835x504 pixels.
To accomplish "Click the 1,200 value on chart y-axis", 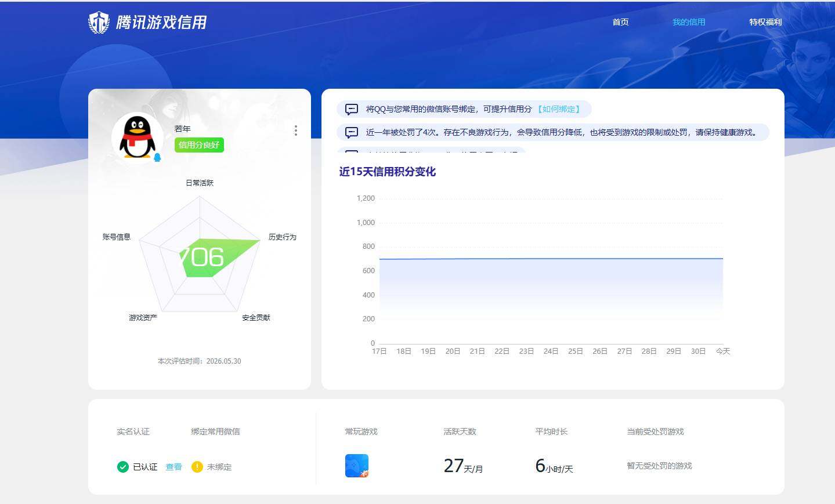I will pyautogui.click(x=366, y=198).
